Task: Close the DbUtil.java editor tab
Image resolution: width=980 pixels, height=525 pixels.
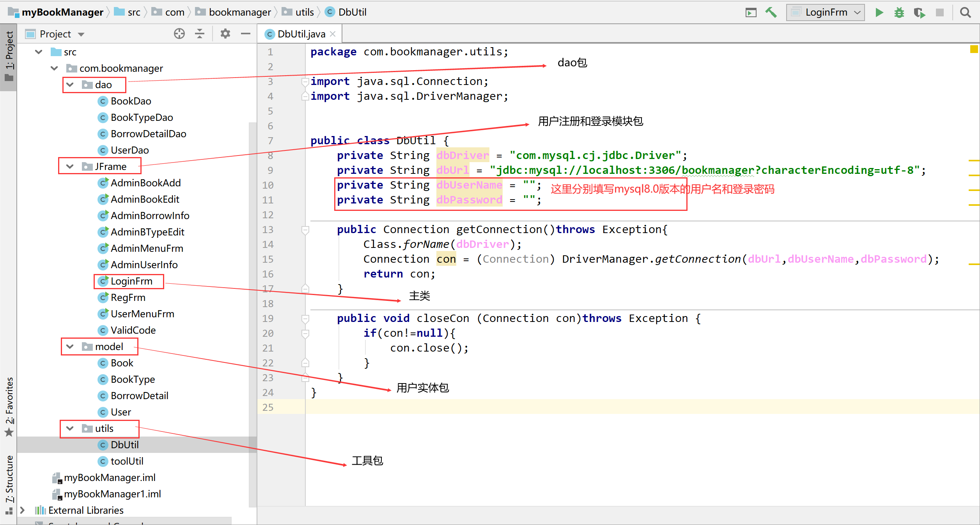Action: coord(333,34)
